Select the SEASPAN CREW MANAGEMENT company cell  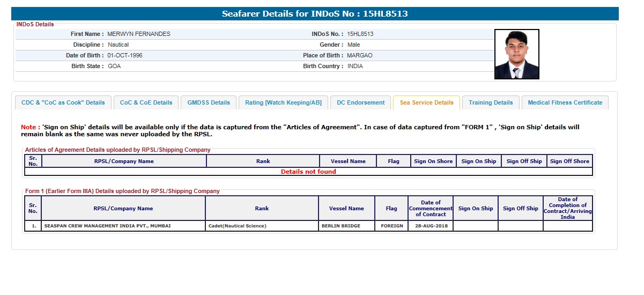(x=108, y=226)
